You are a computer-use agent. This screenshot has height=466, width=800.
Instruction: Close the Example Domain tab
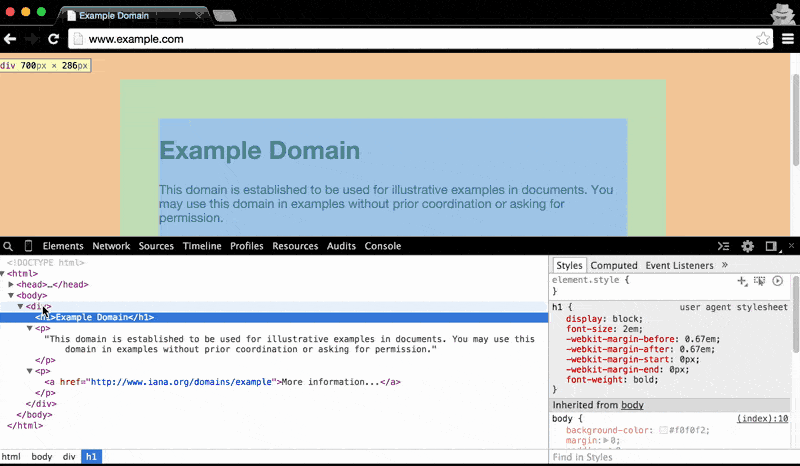[198, 16]
